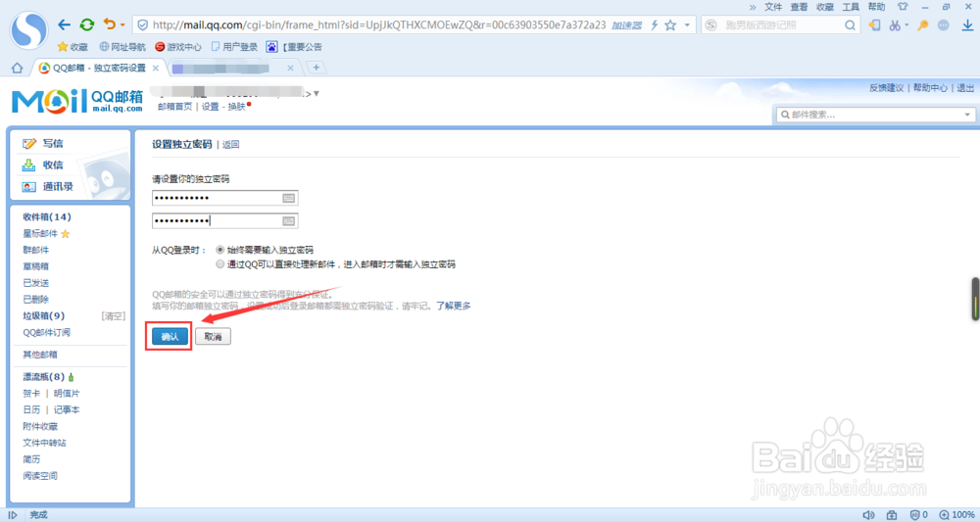Open the dropdown next to the scissors icon
Viewport: 980px width, 522px height.
(x=906, y=25)
